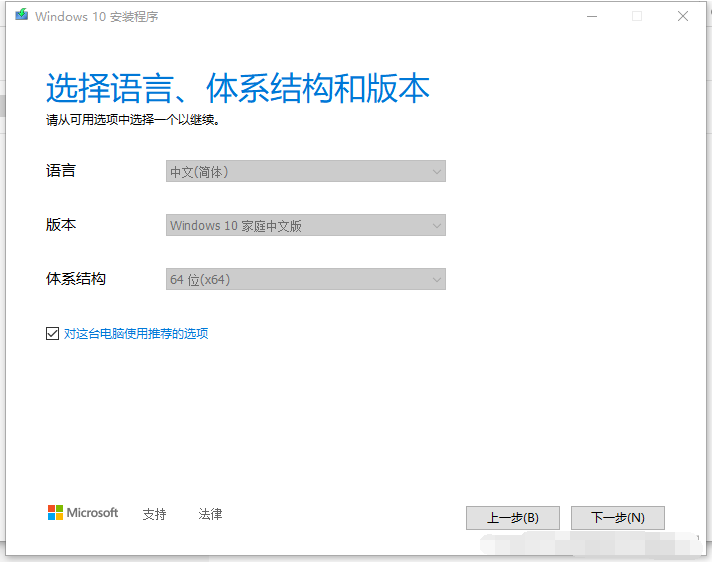Click the Windows 10 setup title bar icon
The width and height of the screenshot is (712, 562).
(22, 15)
